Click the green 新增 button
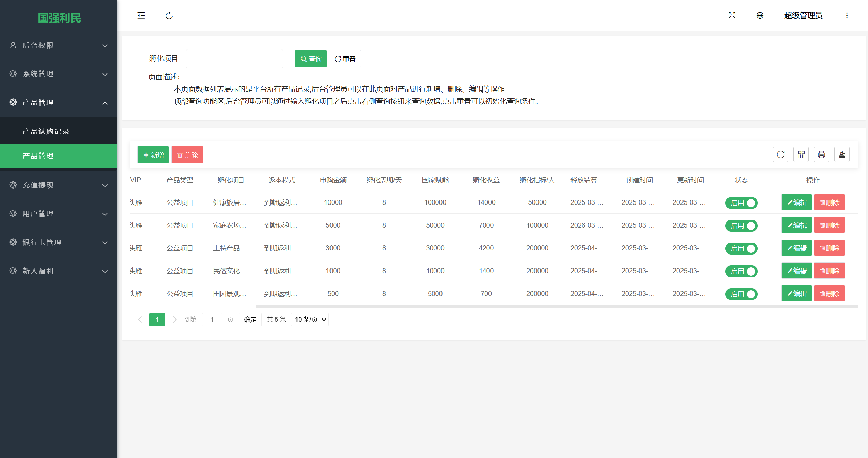Screen dimensions: 868x458 [x=153, y=155]
